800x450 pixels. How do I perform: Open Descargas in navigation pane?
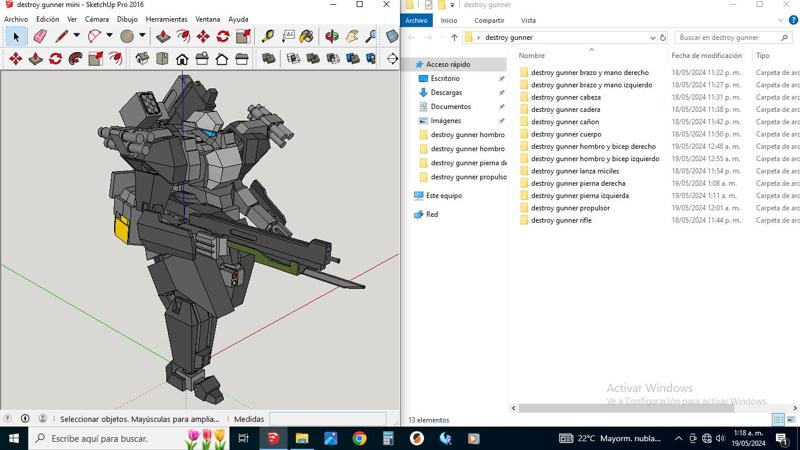446,92
